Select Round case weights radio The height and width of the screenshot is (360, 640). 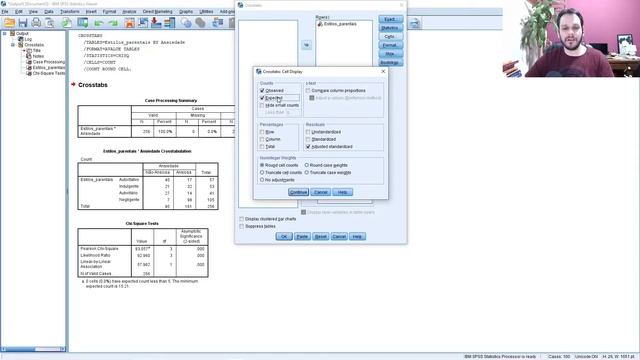click(x=307, y=165)
